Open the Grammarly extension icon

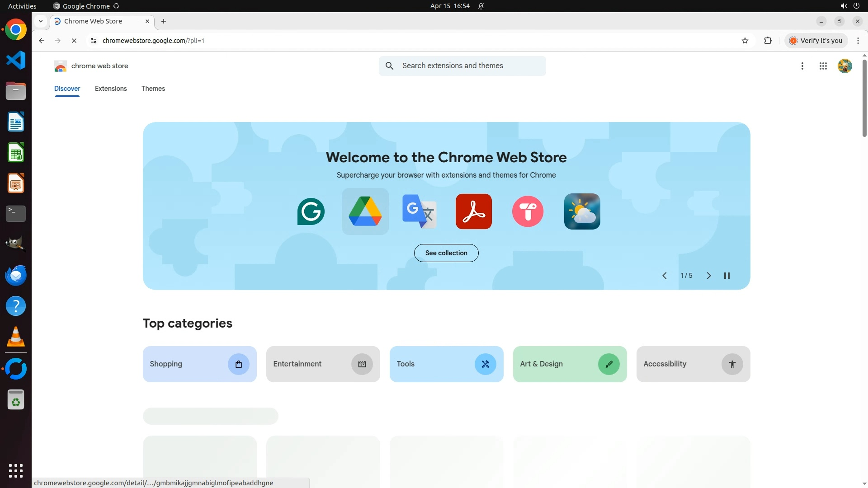[311, 211]
